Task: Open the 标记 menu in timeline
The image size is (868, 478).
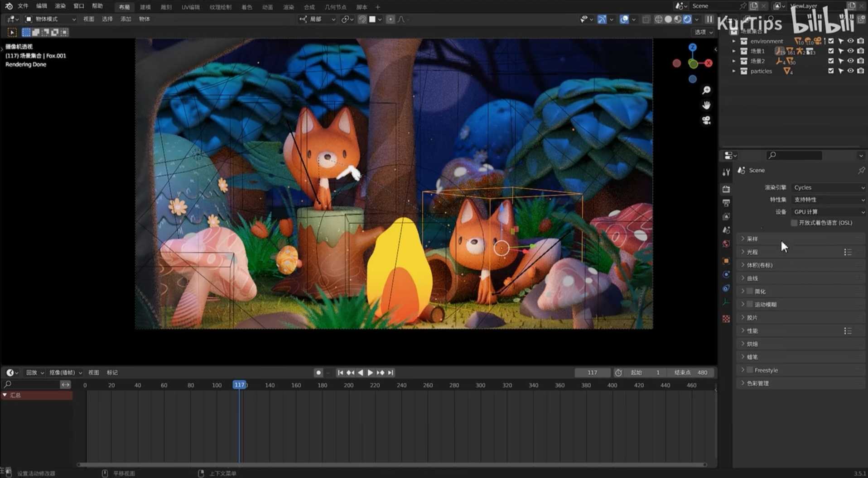Action: tap(112, 373)
